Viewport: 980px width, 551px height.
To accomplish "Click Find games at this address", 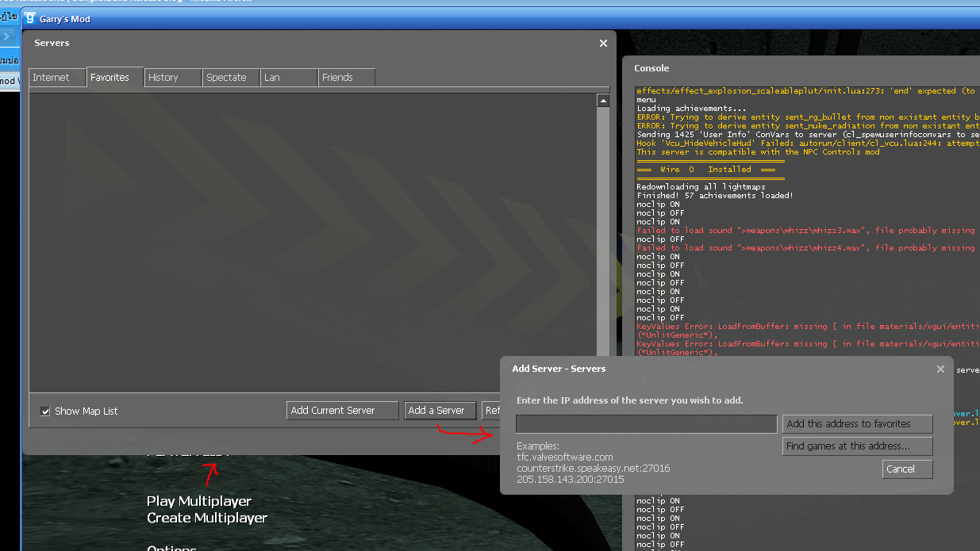I will point(857,446).
